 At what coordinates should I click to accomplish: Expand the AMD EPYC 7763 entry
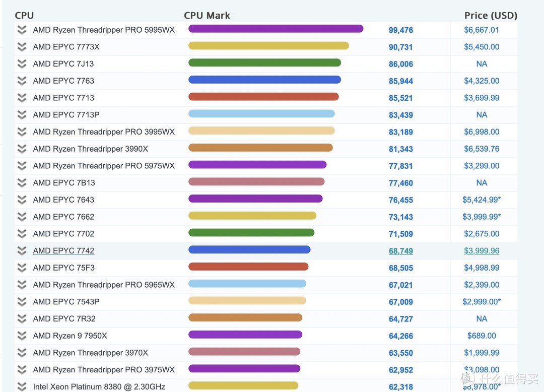point(21,81)
